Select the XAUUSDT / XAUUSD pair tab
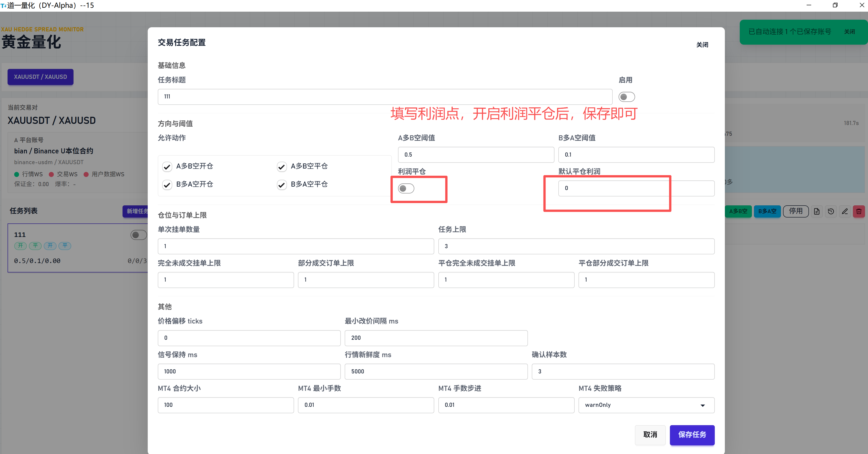The image size is (868, 454). click(41, 77)
